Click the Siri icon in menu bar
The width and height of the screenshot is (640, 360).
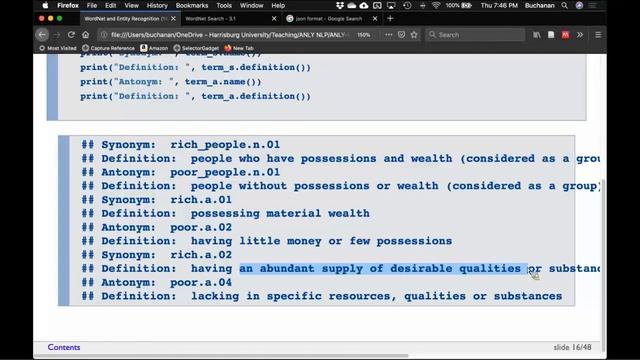pos(579,5)
